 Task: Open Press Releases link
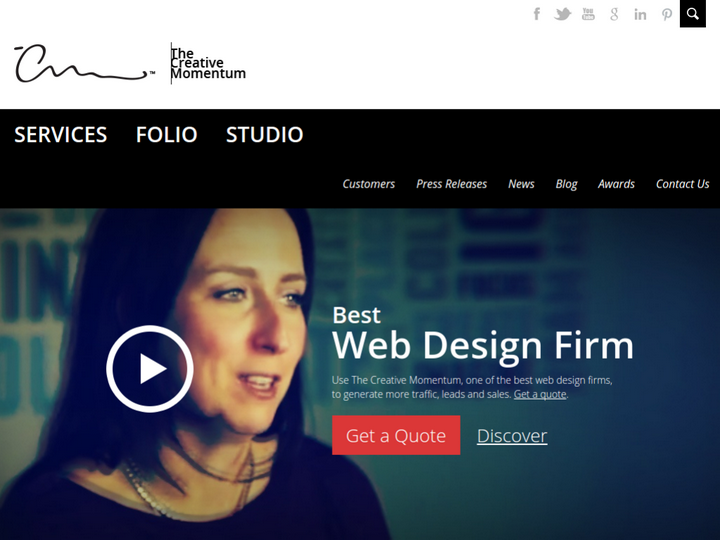pos(451,184)
